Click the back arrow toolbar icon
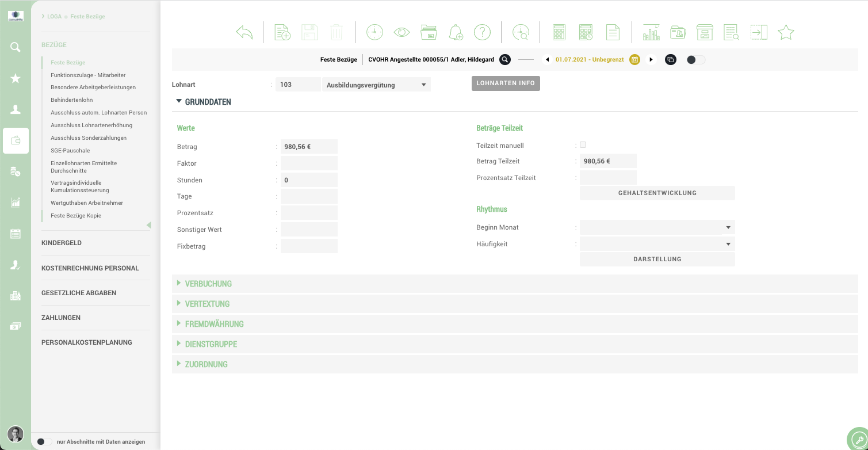This screenshot has width=868, height=450. 244,32
